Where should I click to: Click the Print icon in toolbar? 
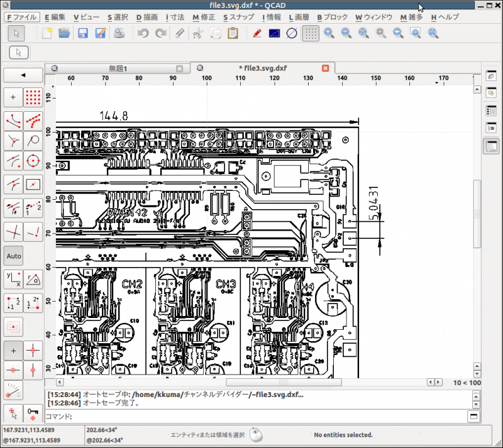(119, 33)
